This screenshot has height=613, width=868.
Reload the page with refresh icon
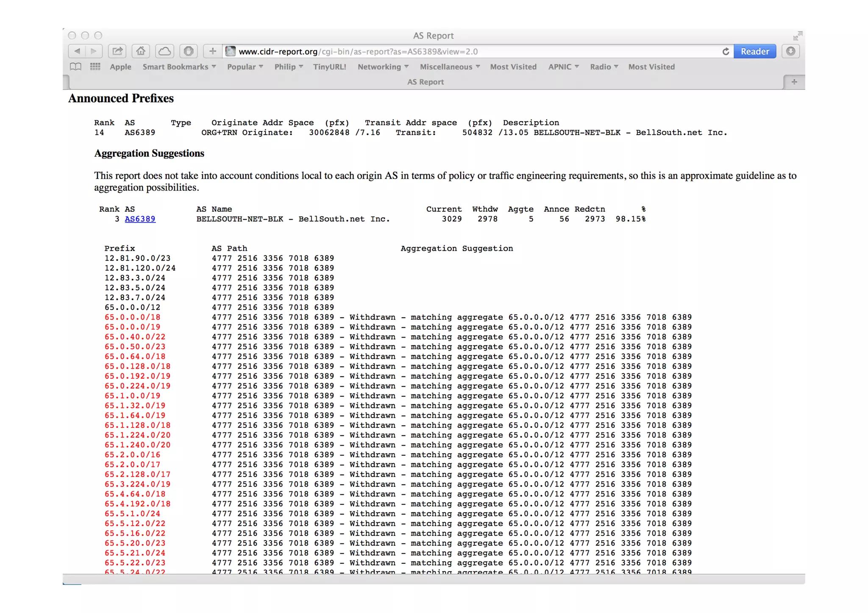(726, 51)
